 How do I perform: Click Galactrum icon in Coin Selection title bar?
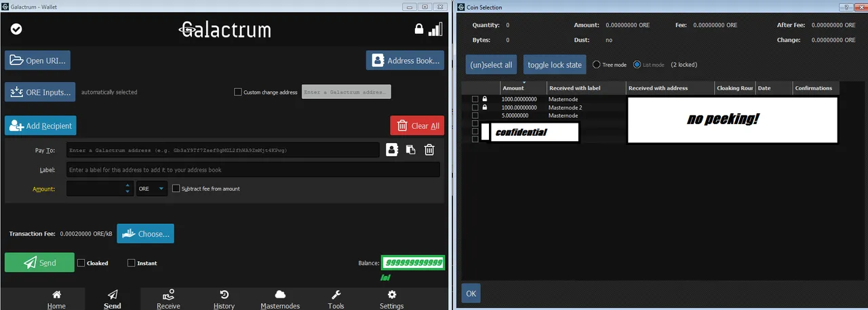[460, 6]
